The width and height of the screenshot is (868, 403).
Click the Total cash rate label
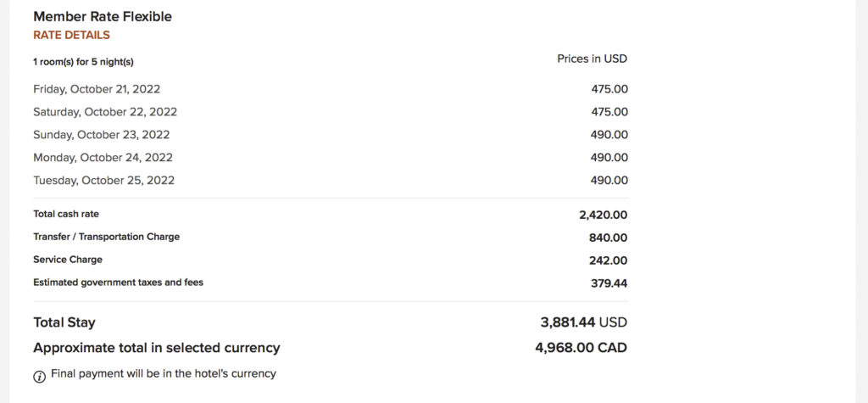coord(66,215)
